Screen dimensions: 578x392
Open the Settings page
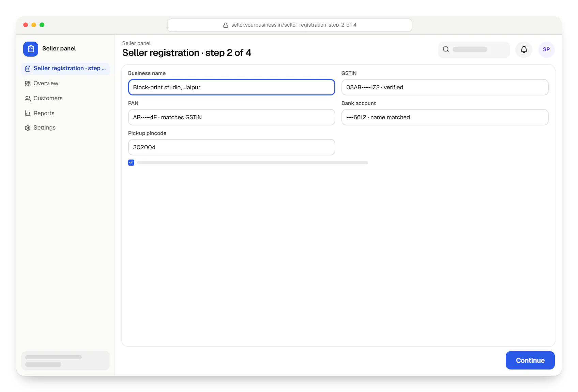point(65,128)
